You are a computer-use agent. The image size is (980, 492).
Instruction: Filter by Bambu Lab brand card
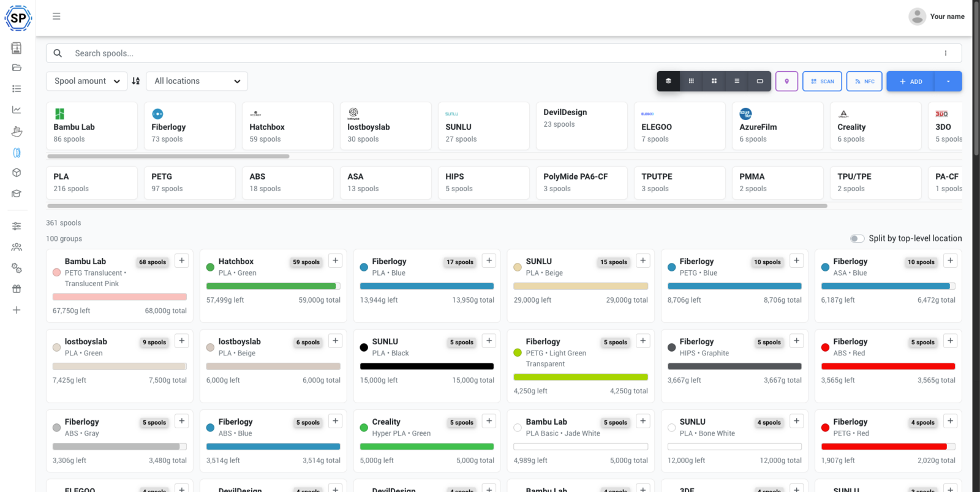point(92,126)
